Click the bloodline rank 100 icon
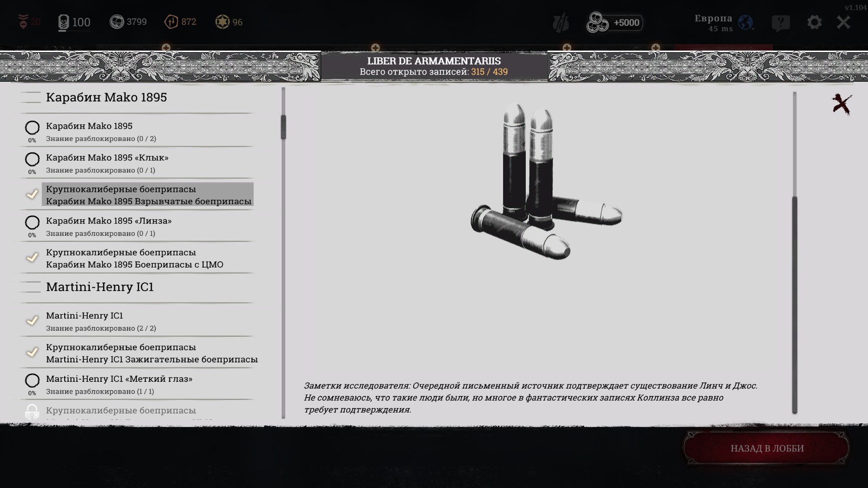 (64, 23)
